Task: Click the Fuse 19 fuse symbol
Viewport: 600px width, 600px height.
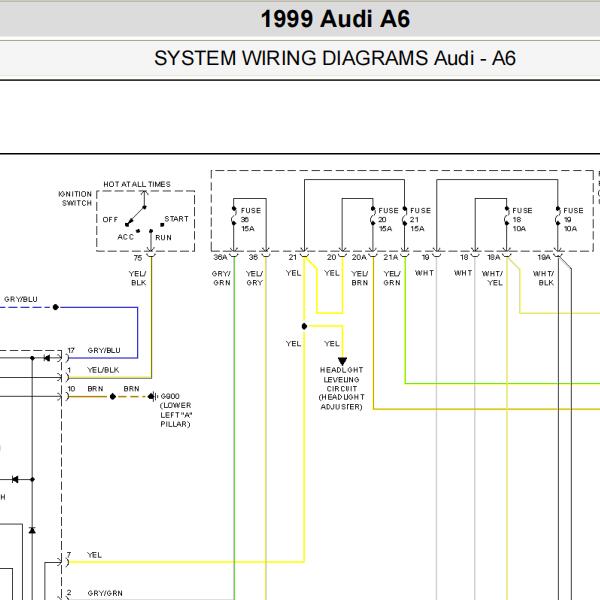Action: tap(558, 216)
